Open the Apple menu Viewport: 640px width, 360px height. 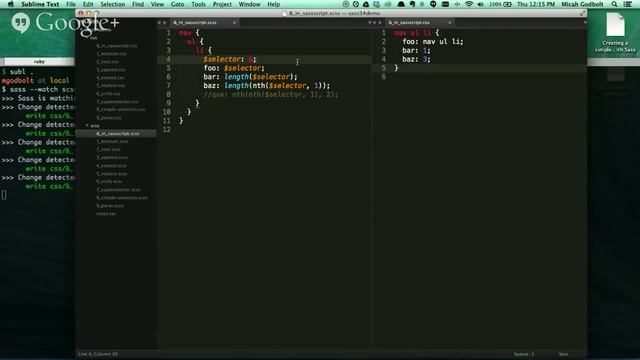click(11, 4)
